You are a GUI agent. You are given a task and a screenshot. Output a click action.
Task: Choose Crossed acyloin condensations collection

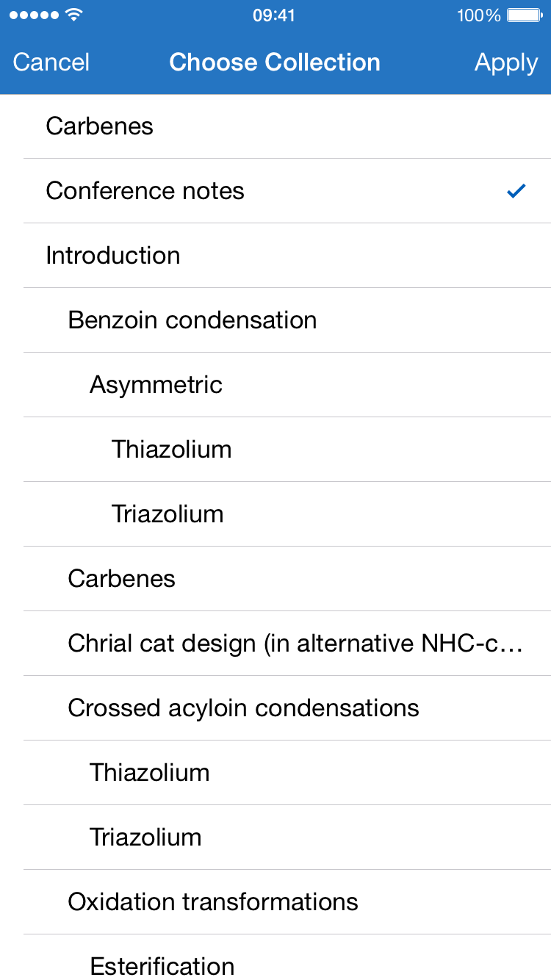coord(275,708)
